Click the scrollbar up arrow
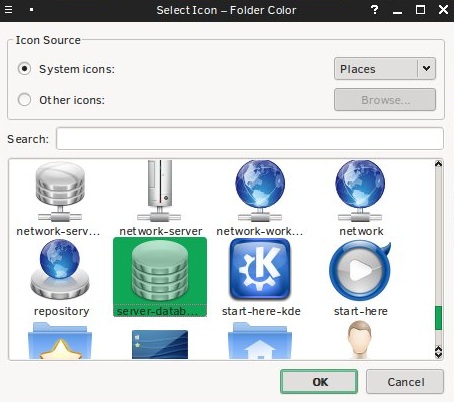 pos(439,164)
